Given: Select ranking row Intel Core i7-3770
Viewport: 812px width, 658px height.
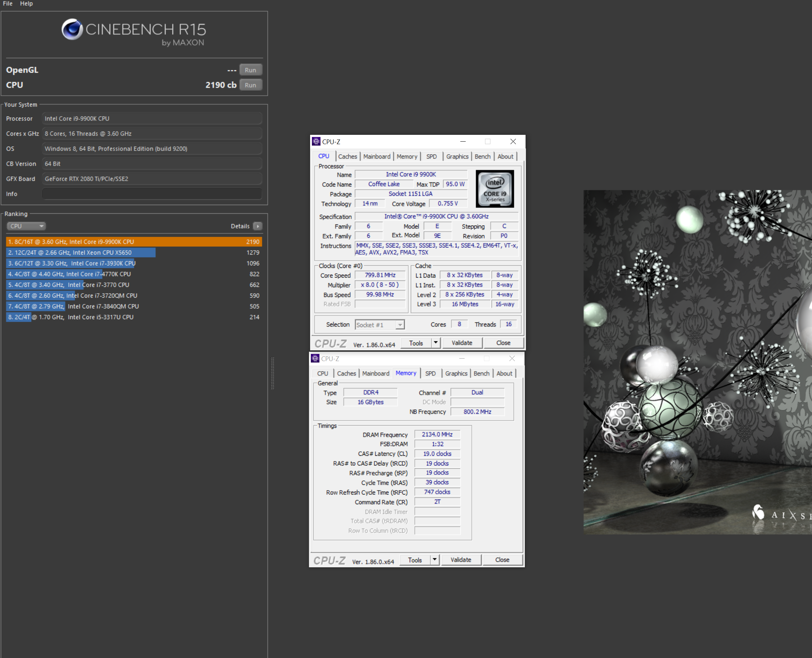Looking at the screenshot, I should [x=134, y=285].
